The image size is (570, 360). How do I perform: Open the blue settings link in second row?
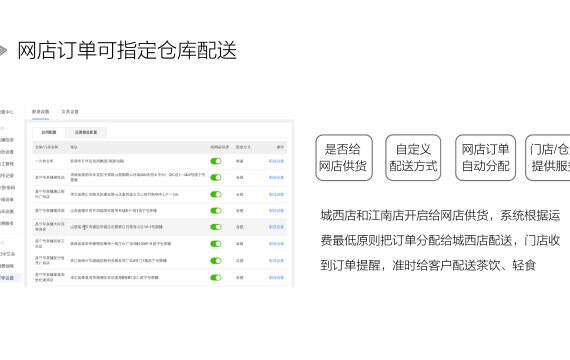276,177
